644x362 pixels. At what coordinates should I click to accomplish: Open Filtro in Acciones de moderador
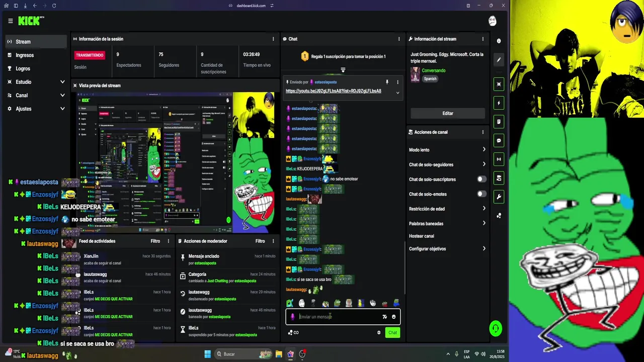(260, 241)
